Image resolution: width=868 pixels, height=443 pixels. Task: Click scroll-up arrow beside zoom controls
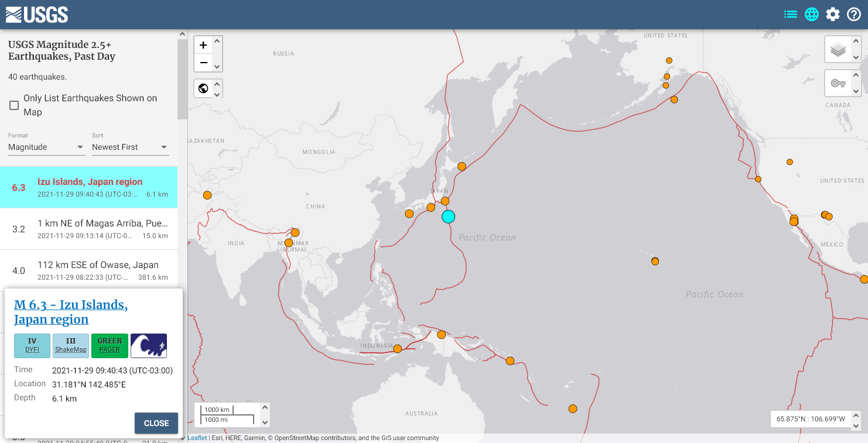217,41
